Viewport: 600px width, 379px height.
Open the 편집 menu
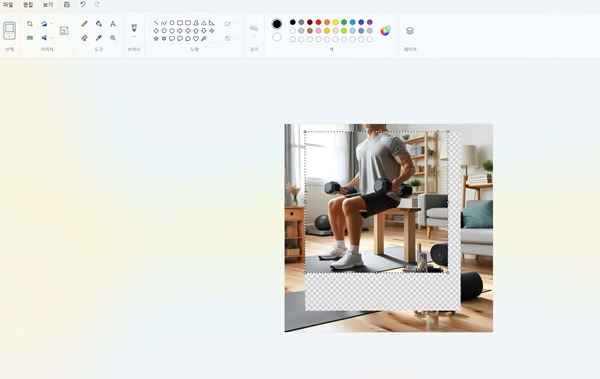click(28, 5)
